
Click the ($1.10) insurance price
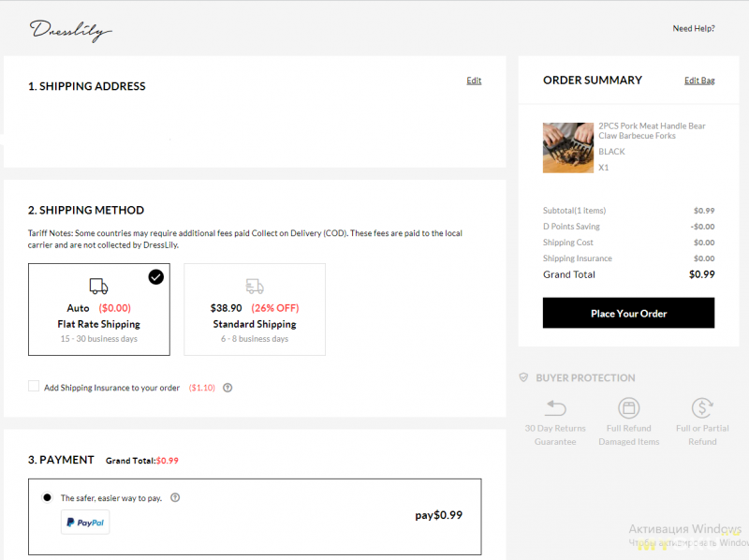pos(202,388)
